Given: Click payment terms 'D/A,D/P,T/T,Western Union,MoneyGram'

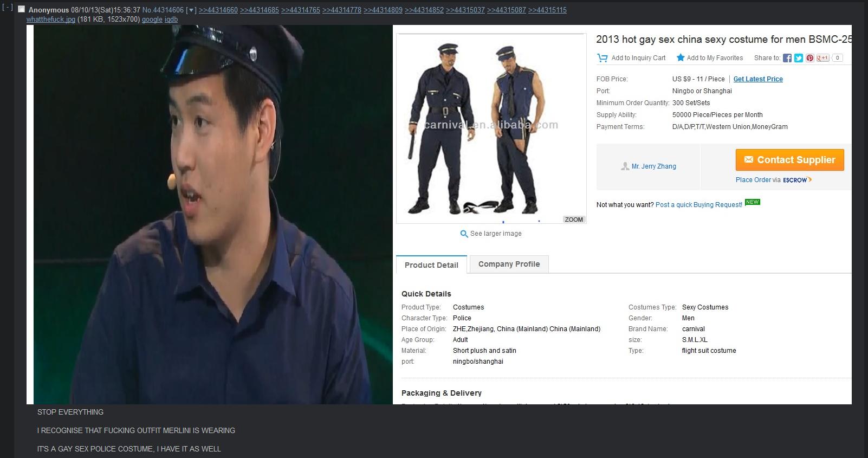Looking at the screenshot, I should [730, 127].
